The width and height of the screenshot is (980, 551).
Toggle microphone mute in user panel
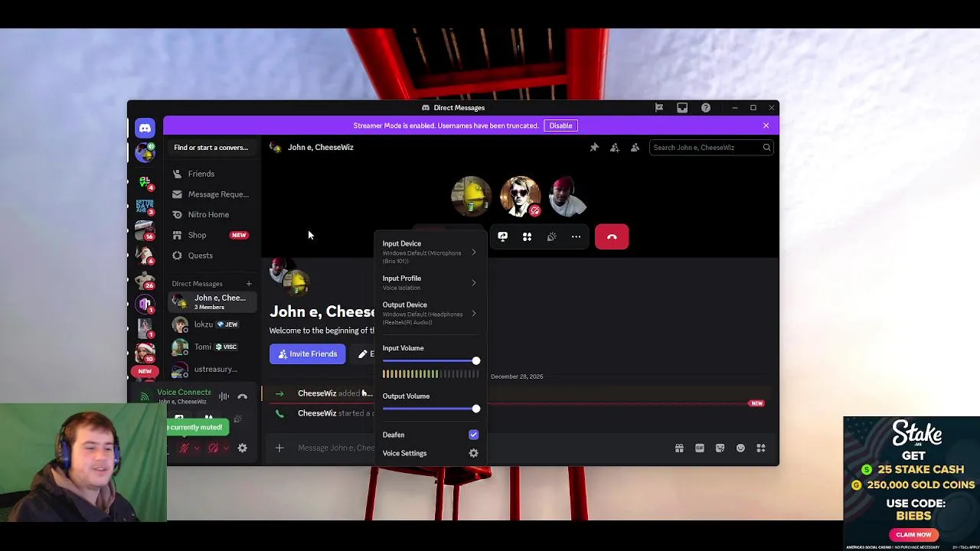184,448
